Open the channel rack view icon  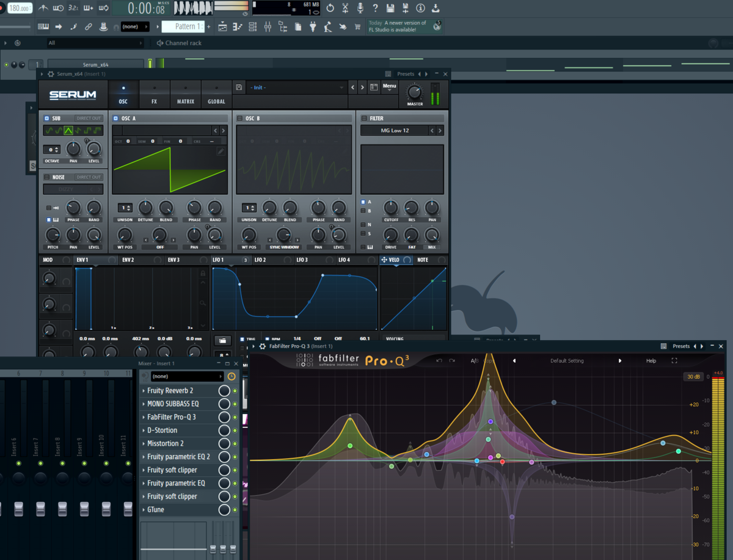[252, 27]
